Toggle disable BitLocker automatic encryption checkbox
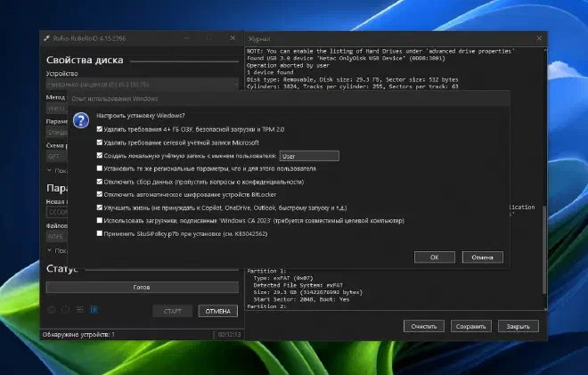Viewport: 588px width, 375px height. tap(100, 194)
